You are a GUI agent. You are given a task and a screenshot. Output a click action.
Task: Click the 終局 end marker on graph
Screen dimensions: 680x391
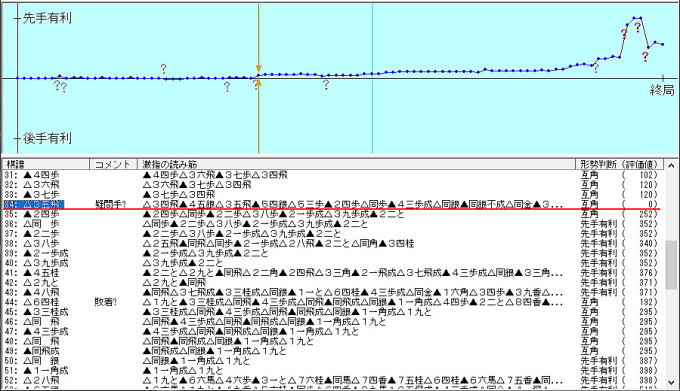coord(662,90)
